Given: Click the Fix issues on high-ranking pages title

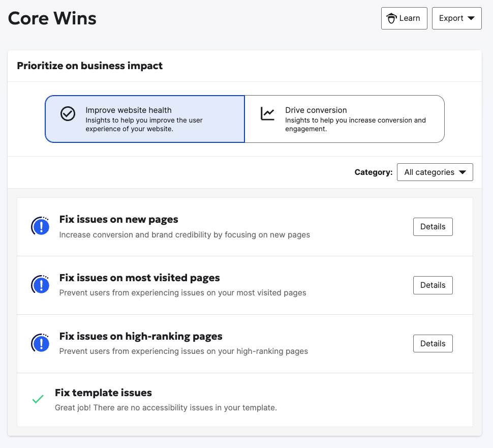Looking at the screenshot, I should pos(141,337).
